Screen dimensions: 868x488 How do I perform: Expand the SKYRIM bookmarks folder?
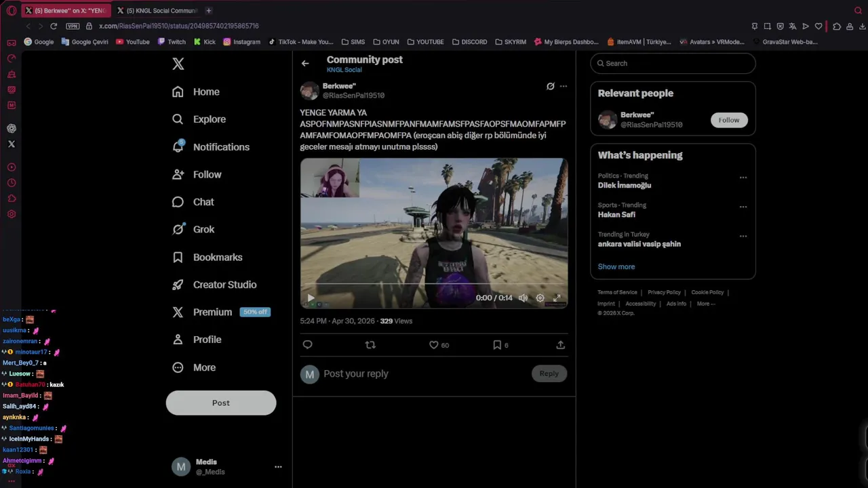click(x=511, y=41)
